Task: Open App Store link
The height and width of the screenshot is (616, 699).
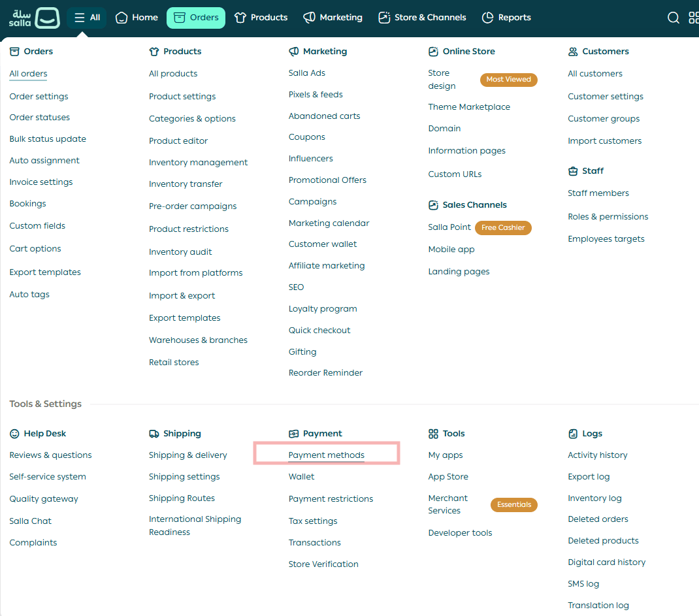Action: [x=448, y=476]
